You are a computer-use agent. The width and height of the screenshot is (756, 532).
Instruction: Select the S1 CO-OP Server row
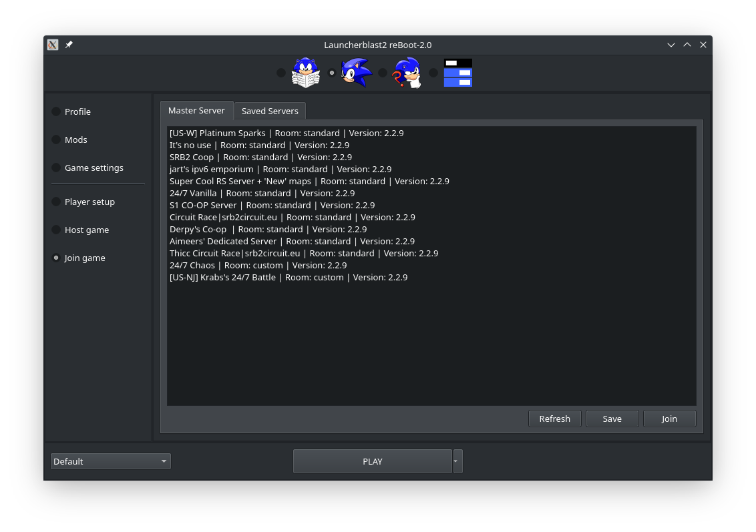click(x=431, y=206)
